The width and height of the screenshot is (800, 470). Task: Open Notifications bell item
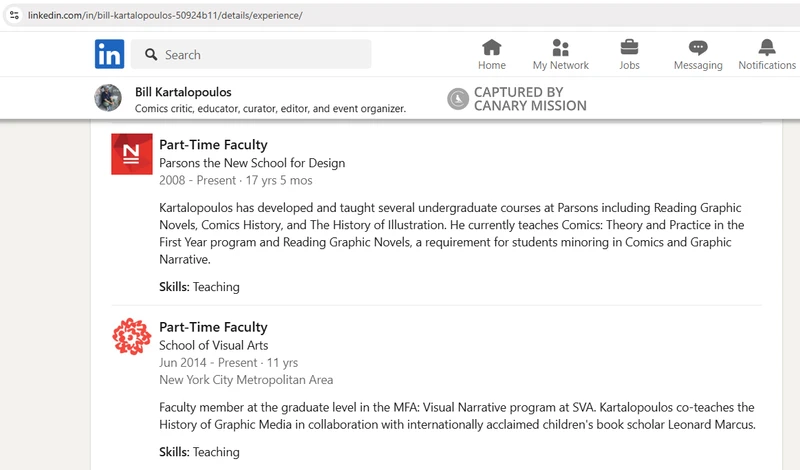pyautogui.click(x=767, y=55)
